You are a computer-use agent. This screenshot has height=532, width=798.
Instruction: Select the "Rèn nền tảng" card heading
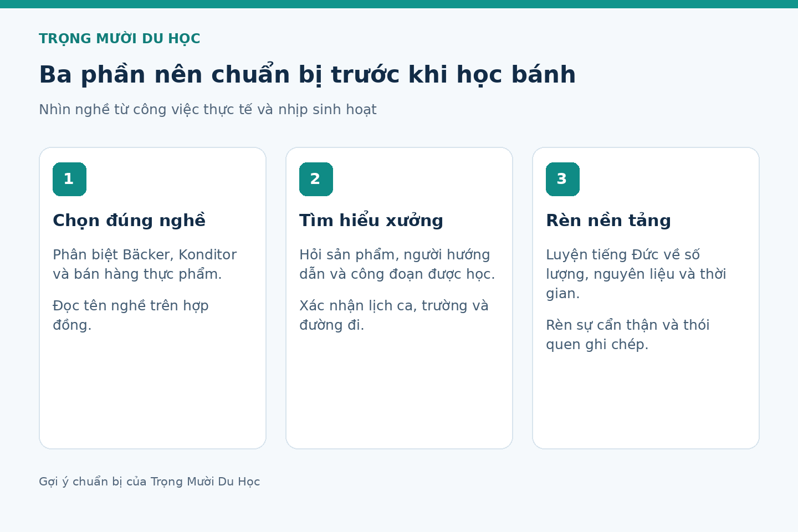[x=608, y=221]
